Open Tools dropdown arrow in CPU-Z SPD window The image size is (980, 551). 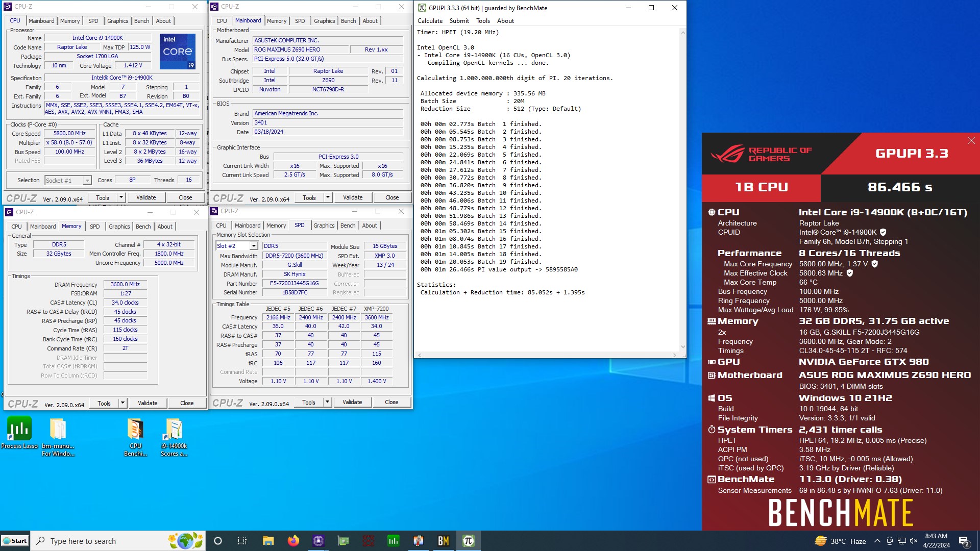click(x=327, y=402)
